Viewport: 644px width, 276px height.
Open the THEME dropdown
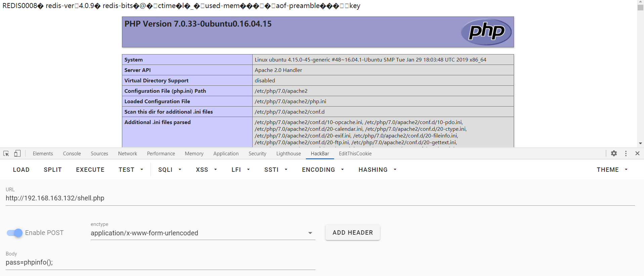point(612,170)
